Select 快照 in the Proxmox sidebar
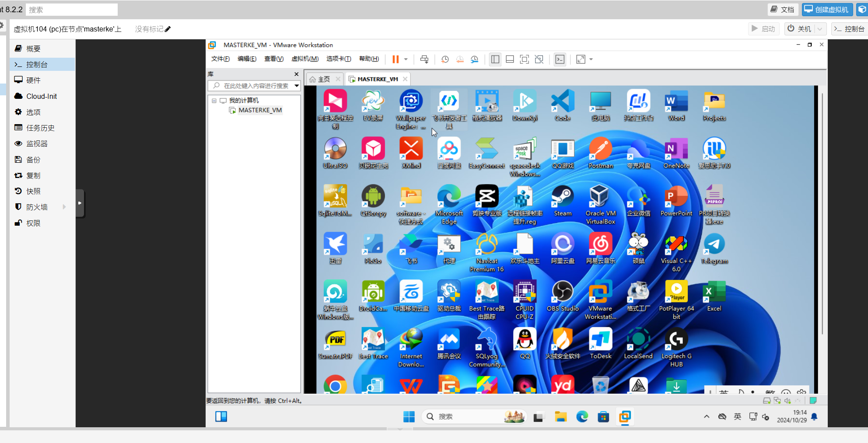 point(42,191)
